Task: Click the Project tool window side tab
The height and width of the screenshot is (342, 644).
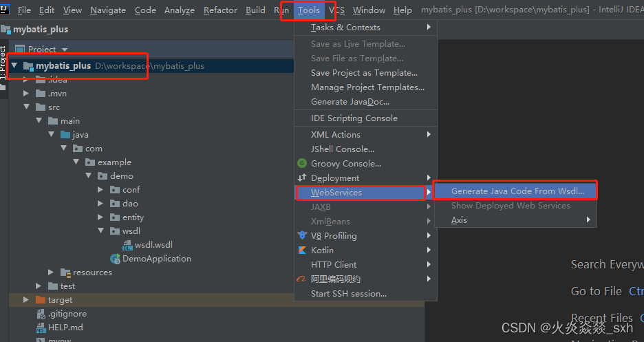Action: 3,63
